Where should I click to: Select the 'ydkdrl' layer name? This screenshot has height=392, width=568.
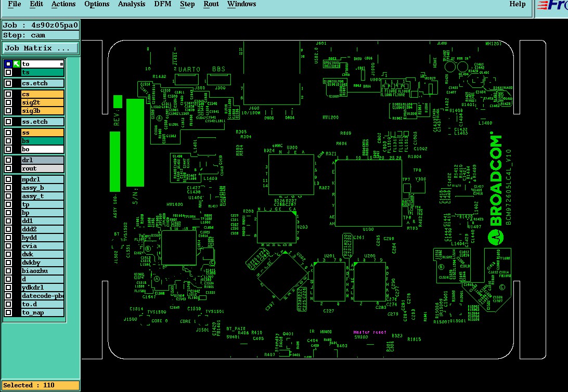click(42, 288)
